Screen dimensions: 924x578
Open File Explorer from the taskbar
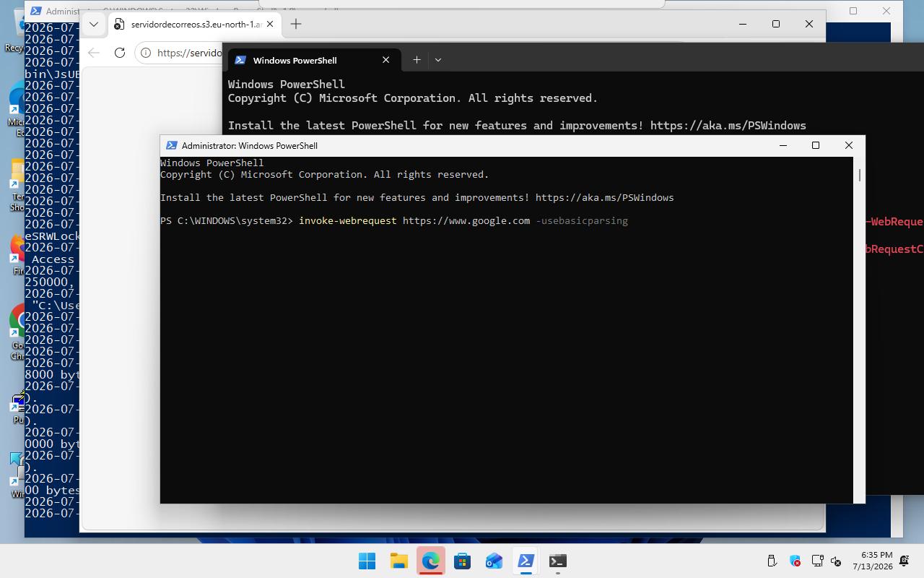click(x=398, y=561)
